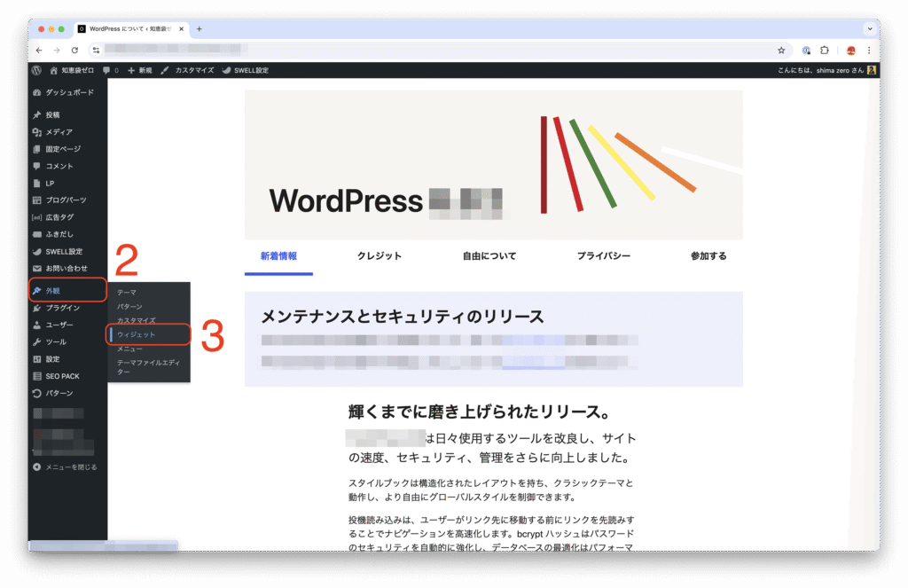Choose ウィジェット in the 外観 submenu
The height and width of the screenshot is (588, 908).
[149, 335]
